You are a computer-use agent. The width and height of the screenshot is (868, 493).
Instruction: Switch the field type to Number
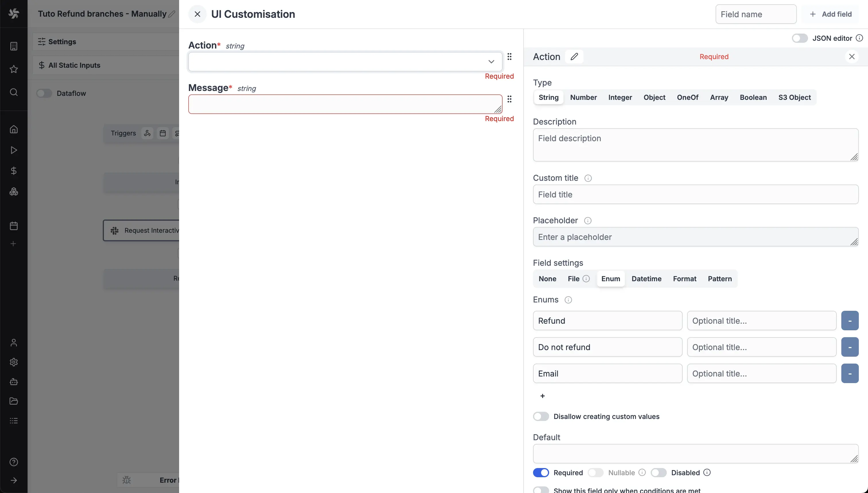[x=583, y=97]
